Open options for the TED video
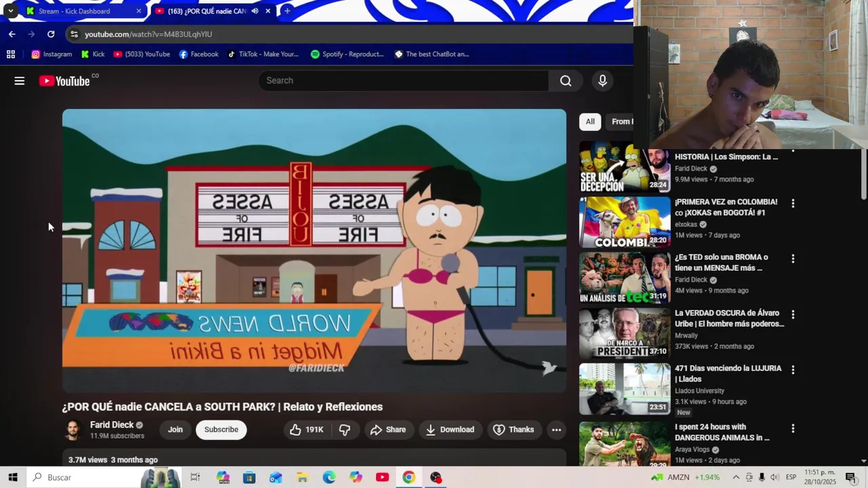Image resolution: width=868 pixels, height=488 pixels. coord(793,259)
